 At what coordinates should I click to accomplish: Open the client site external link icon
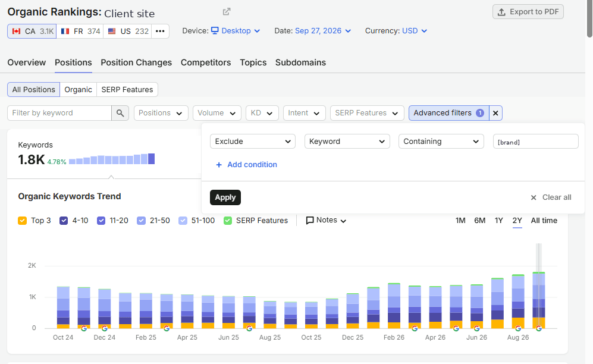(x=226, y=12)
